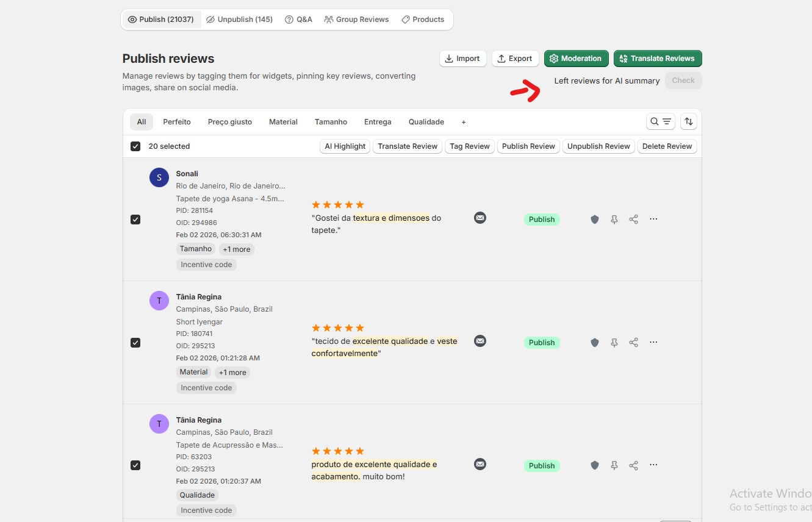This screenshot has height=522, width=812.
Task: Switch to the Unpublish (145) tab
Action: [x=239, y=20]
